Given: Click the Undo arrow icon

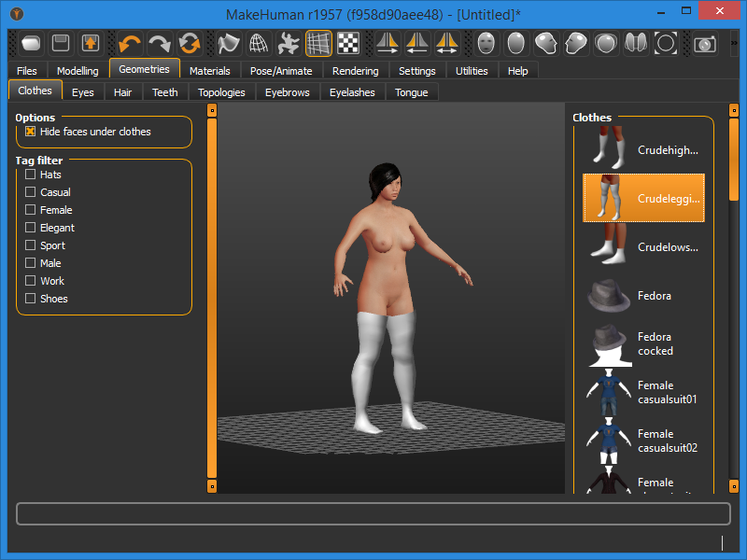Looking at the screenshot, I should click(x=130, y=43).
